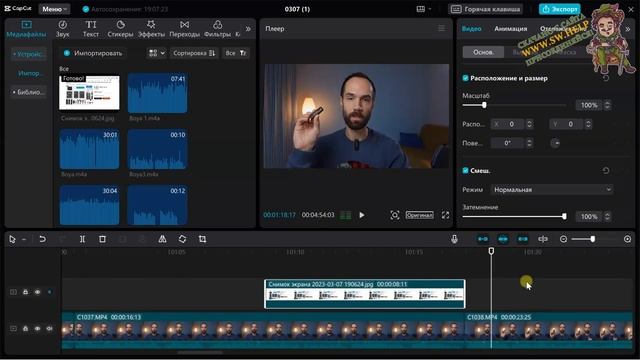Click the crop tool icon
Image resolution: width=640 pixels, height=360 pixels.
[202, 239]
